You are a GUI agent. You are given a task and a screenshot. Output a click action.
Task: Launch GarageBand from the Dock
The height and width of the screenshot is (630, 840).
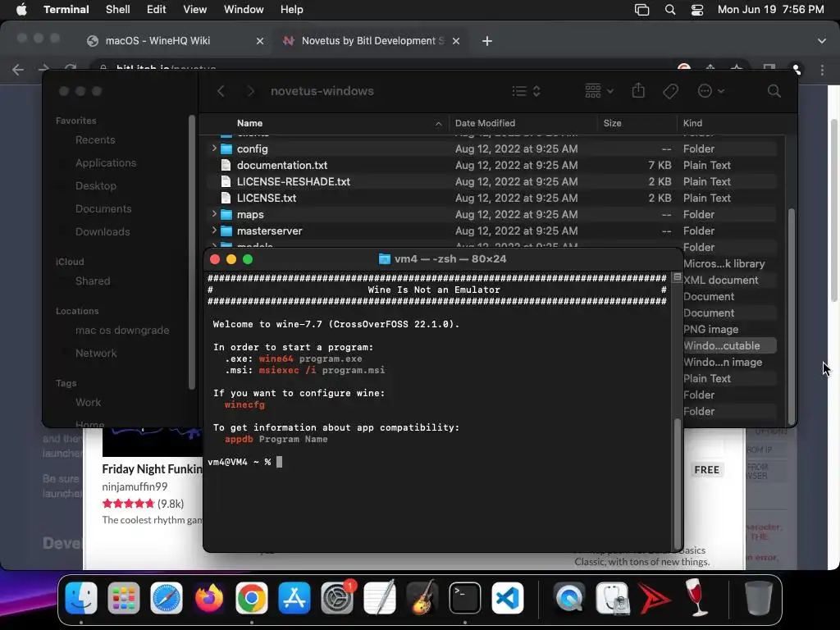point(422,598)
